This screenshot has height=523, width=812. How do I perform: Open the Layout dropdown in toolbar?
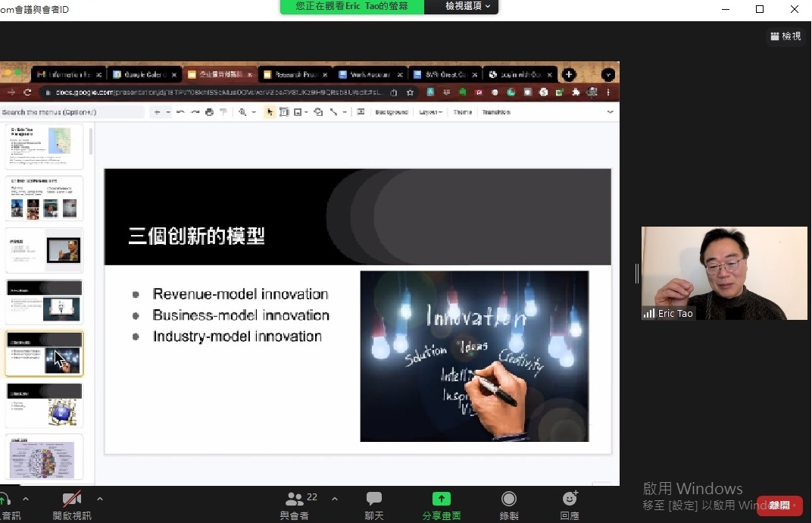(x=430, y=112)
